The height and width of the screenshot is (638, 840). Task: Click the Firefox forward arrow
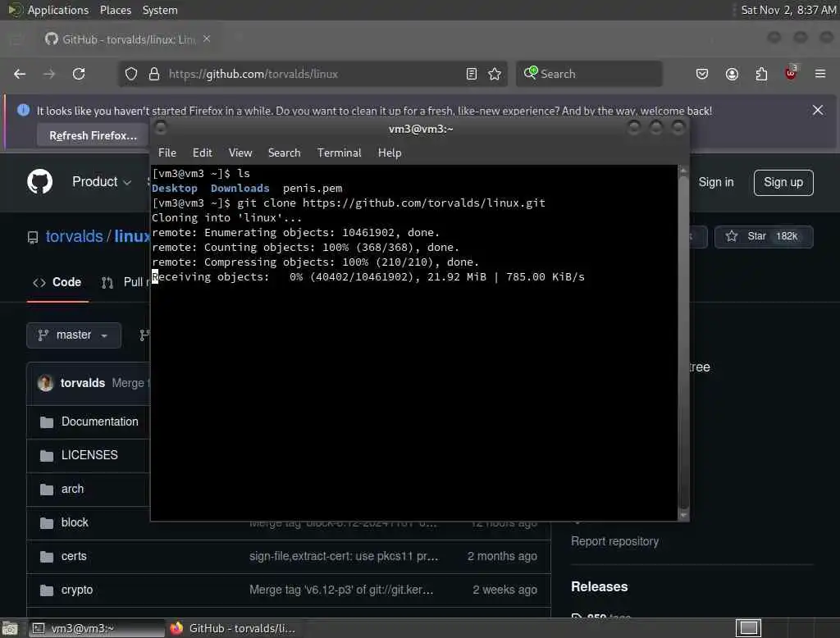click(49, 74)
